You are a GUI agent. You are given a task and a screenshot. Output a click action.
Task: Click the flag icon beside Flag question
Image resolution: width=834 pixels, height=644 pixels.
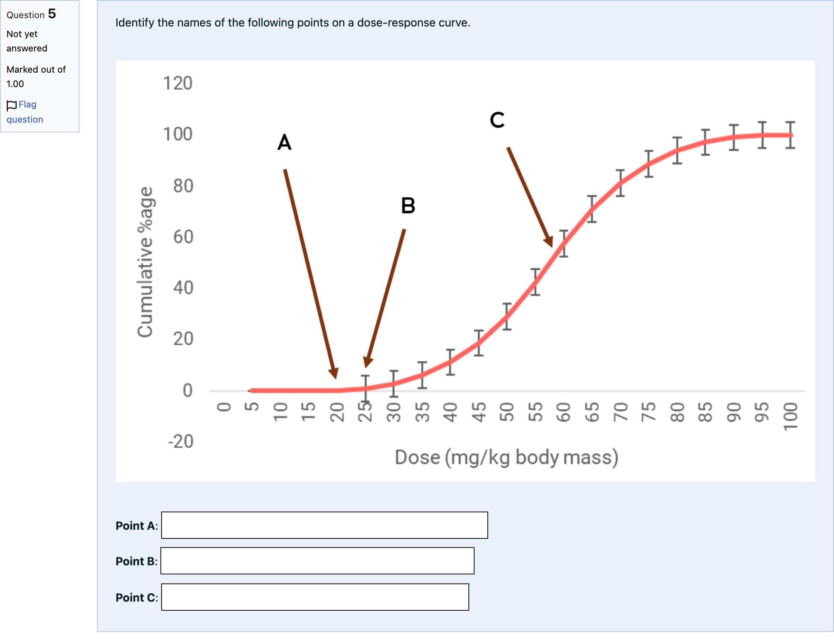click(x=11, y=105)
